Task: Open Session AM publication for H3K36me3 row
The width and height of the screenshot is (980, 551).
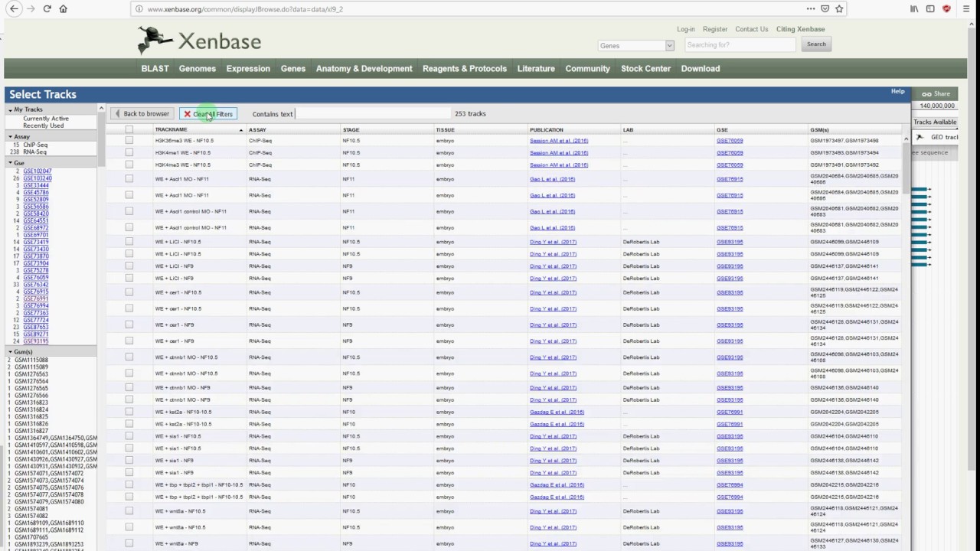Action: [559, 141]
